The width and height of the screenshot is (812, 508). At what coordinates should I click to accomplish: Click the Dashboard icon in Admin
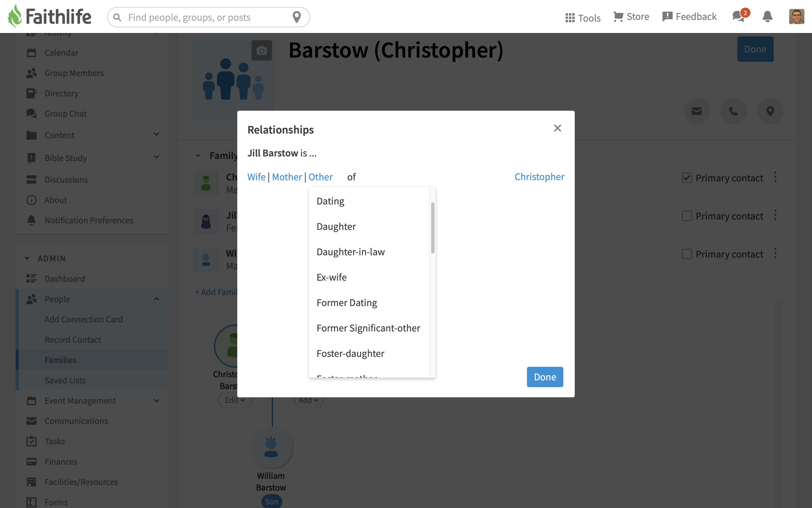click(x=31, y=279)
